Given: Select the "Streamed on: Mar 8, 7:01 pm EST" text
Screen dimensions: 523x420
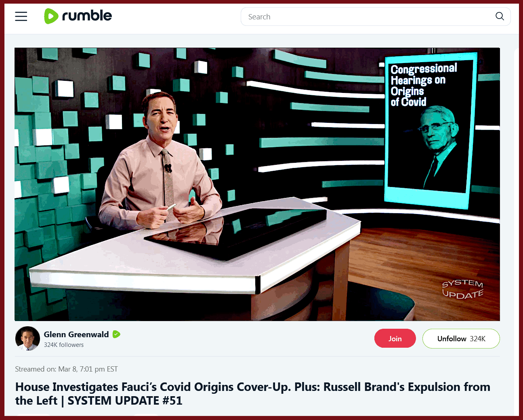Looking at the screenshot, I should pyautogui.click(x=66, y=369).
